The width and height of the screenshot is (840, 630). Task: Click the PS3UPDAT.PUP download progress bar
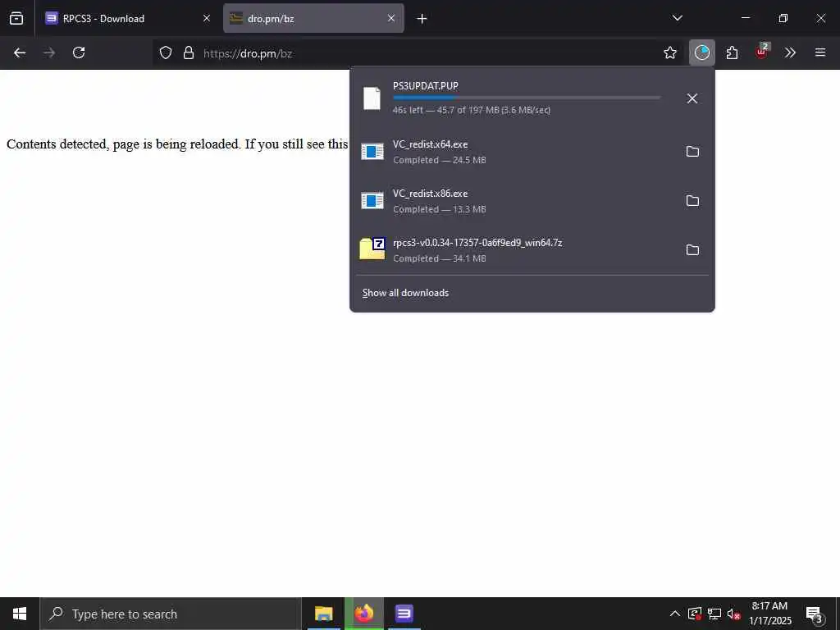[x=527, y=98]
